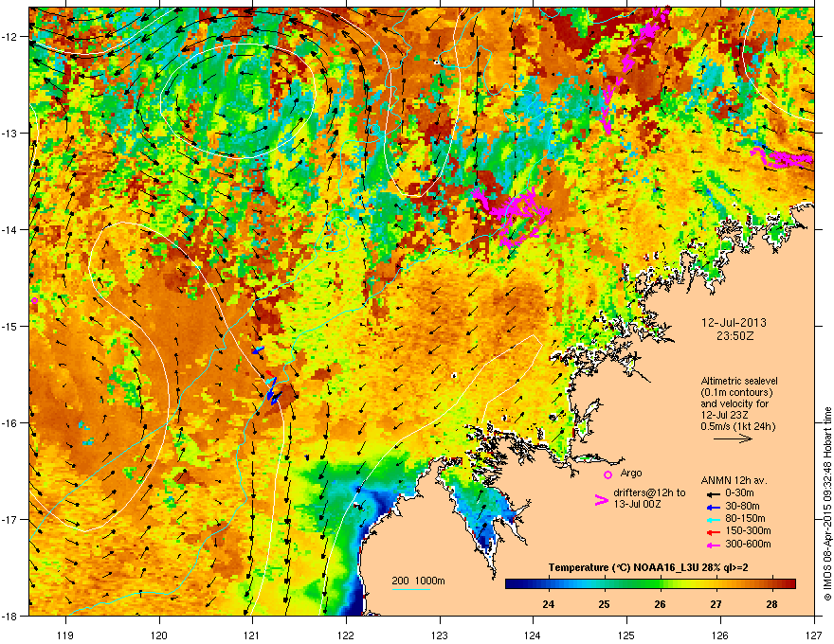834x644 pixels.
Task: Click the black 0-30m arrow legend symbol
Action: coord(712,493)
